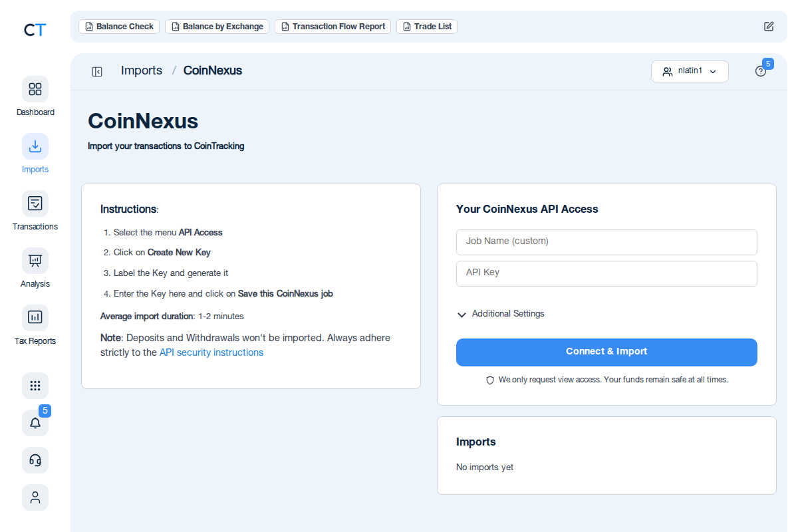Open the Imports sidebar icon
Screen dimensions: 798x532
pos(35,146)
